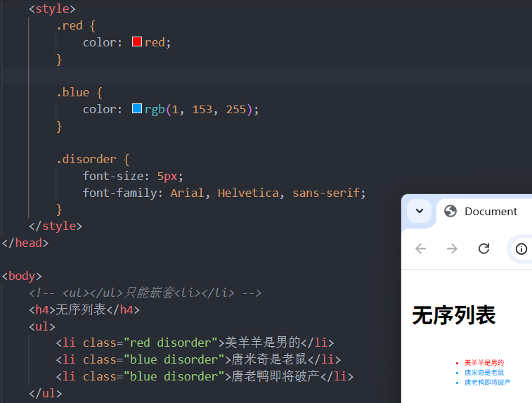Image resolution: width=532 pixels, height=403 pixels.
Task: Click the font-family Arial declaration line
Action: (224, 193)
